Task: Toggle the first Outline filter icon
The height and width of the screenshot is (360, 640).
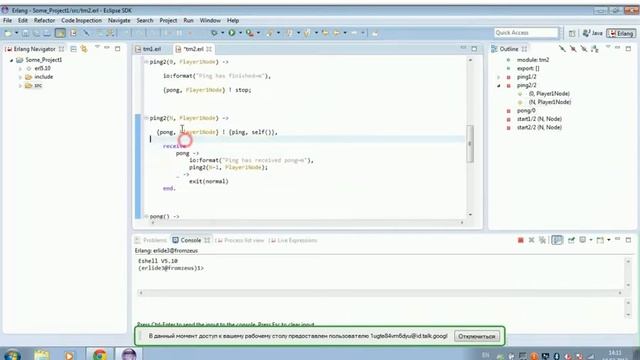Action: [x=562, y=49]
